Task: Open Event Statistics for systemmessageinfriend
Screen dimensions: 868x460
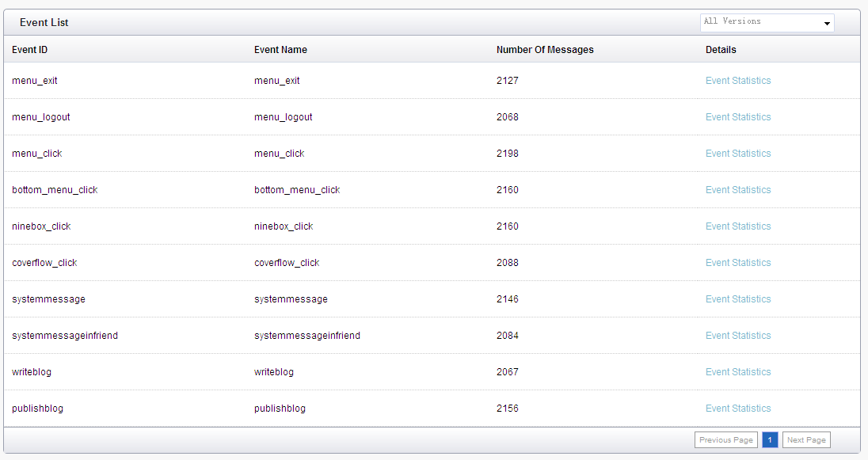Action: (738, 336)
